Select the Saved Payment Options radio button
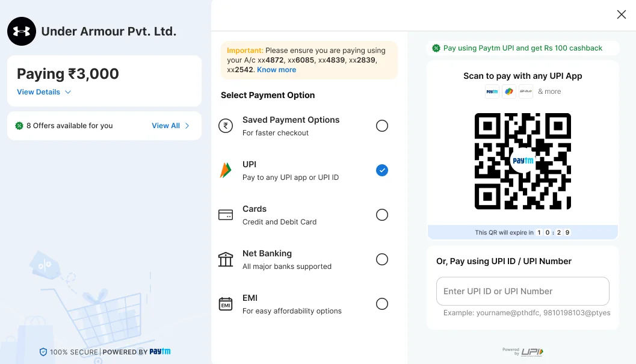 click(381, 126)
